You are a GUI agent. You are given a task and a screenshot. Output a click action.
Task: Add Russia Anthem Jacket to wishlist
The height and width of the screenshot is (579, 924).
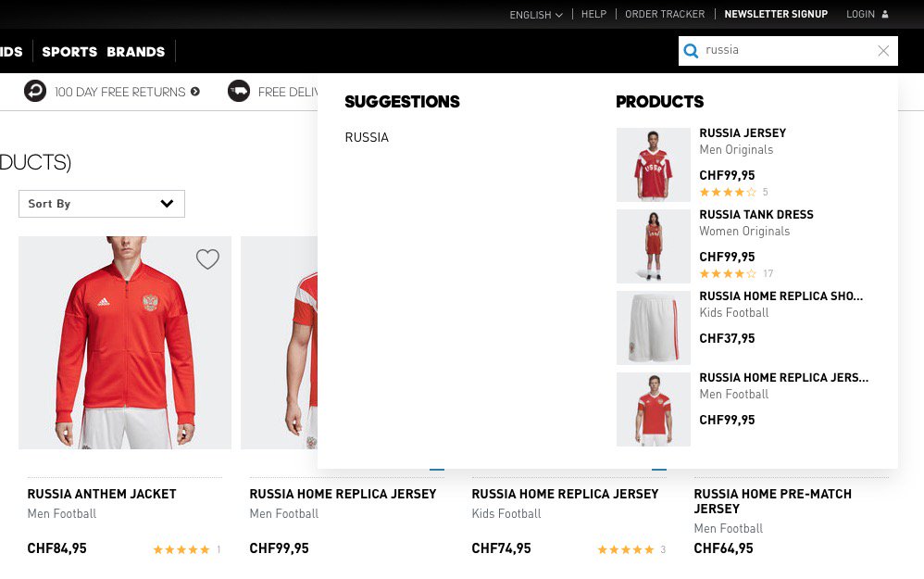point(207,259)
